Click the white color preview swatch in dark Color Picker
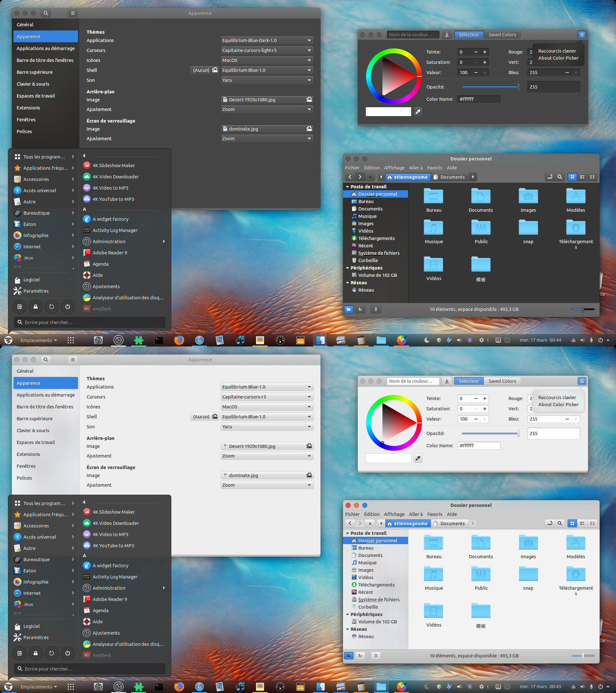 click(x=388, y=112)
